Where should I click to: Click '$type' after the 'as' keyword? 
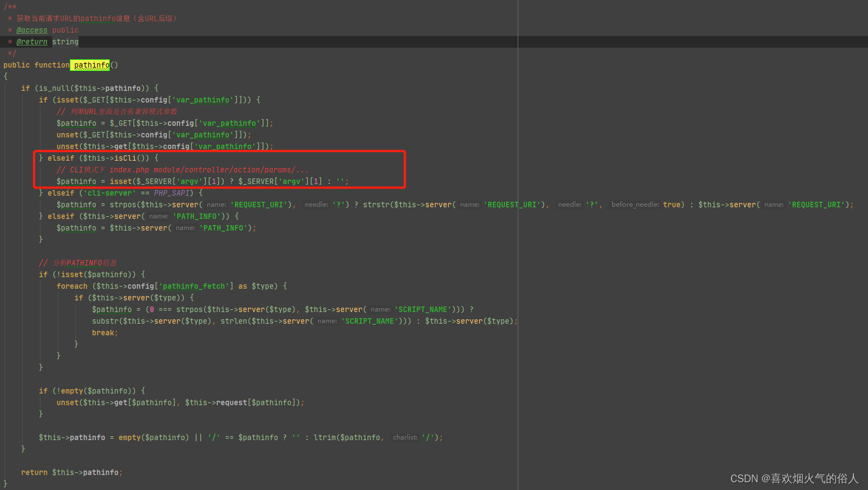click(x=263, y=286)
